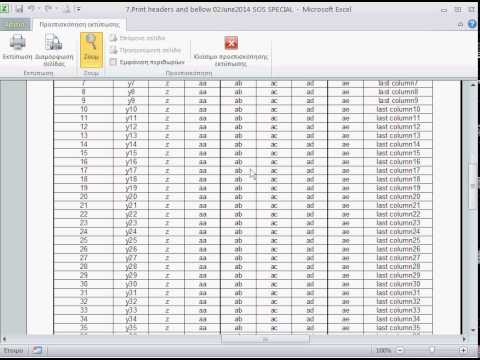Toggle the highlighted Ζουμ magnifier button
The height and width of the screenshot is (360, 480).
pos(91,49)
